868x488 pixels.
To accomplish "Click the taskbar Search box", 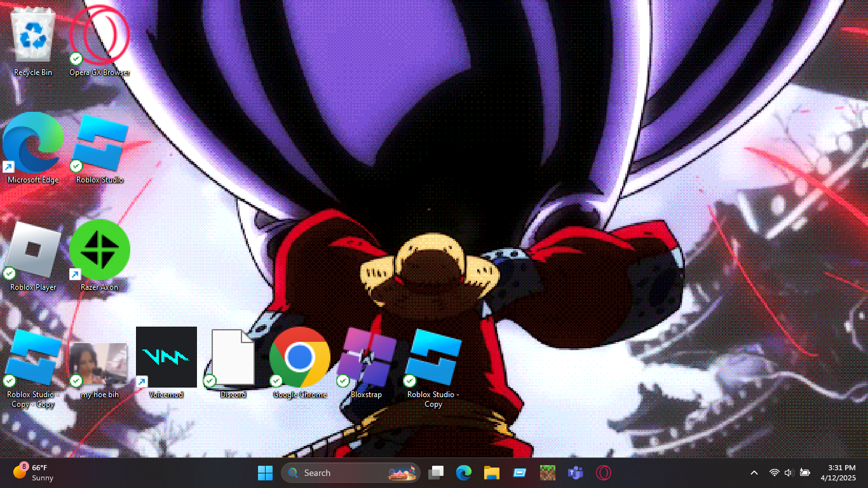I will (351, 473).
